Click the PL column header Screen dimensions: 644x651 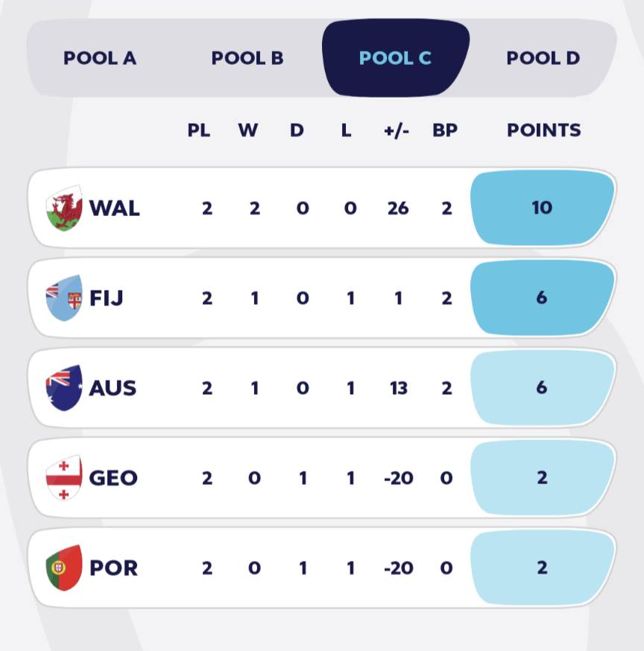point(198,130)
